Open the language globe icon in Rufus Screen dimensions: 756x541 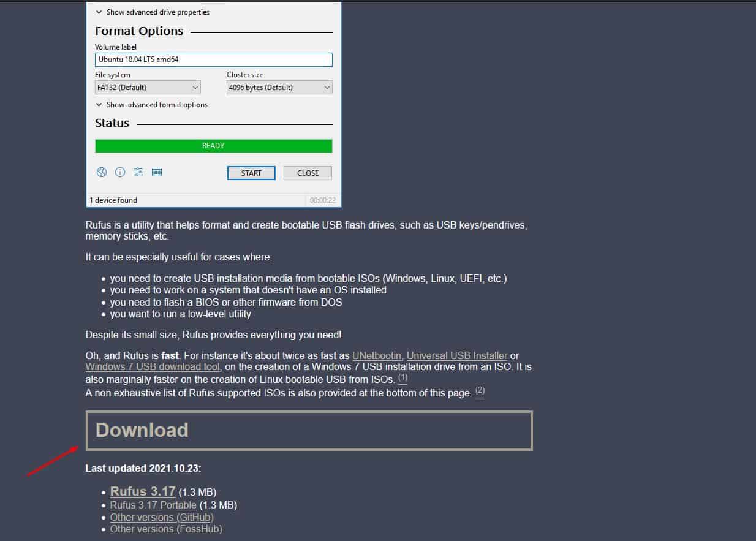coord(102,173)
